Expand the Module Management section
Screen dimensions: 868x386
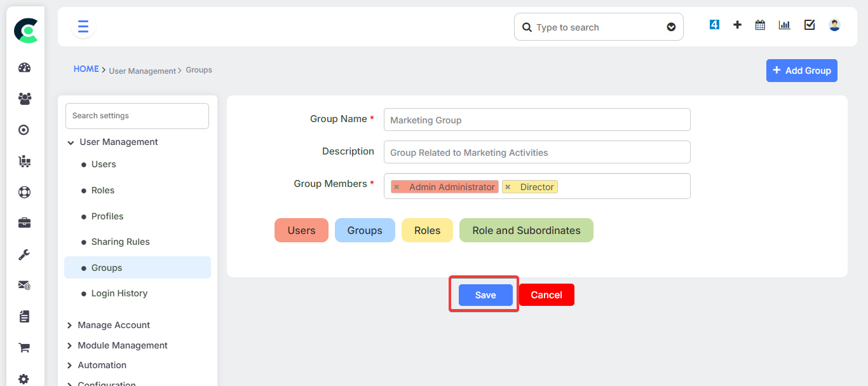(70, 346)
